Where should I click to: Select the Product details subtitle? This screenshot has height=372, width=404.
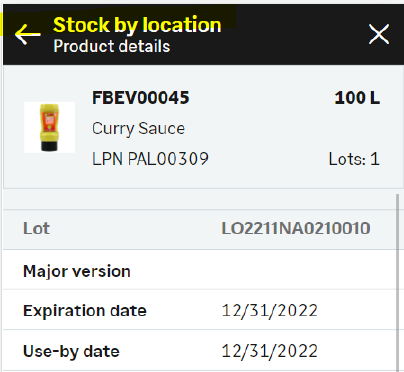point(112,46)
